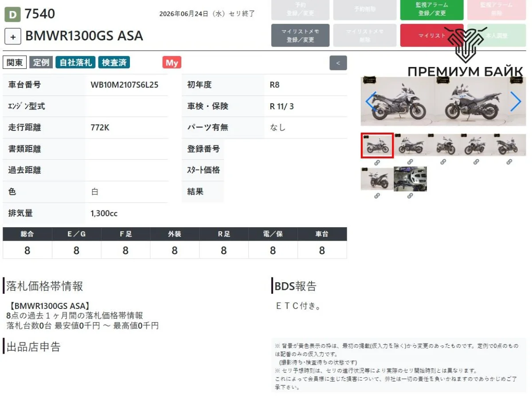Click the gray マイリストメモ 登録/変更 button
Screen dimensions: 532x414
[300, 35]
